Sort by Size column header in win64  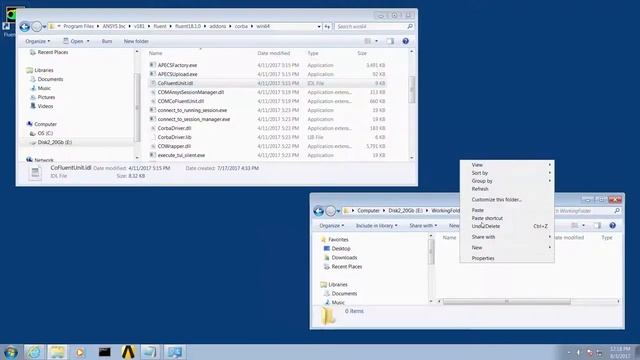[362, 53]
